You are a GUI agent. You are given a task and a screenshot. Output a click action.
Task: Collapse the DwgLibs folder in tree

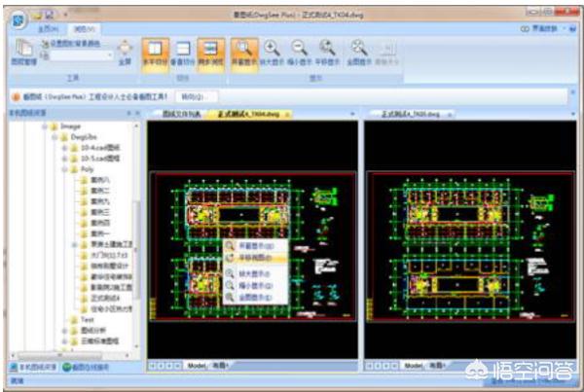(x=55, y=137)
